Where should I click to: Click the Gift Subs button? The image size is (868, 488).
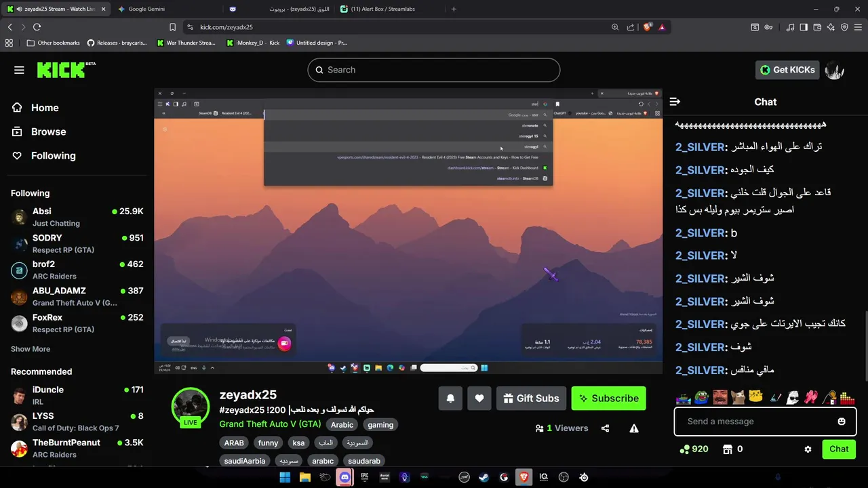tap(531, 399)
